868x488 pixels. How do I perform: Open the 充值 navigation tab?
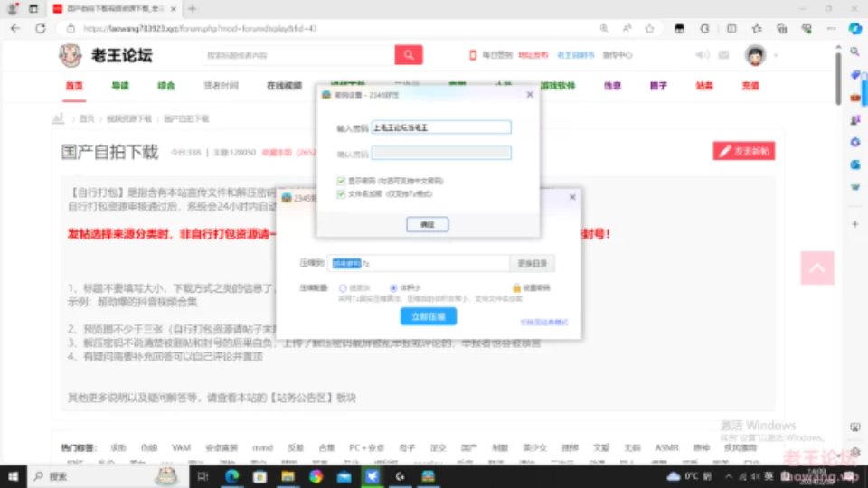pyautogui.click(x=750, y=86)
